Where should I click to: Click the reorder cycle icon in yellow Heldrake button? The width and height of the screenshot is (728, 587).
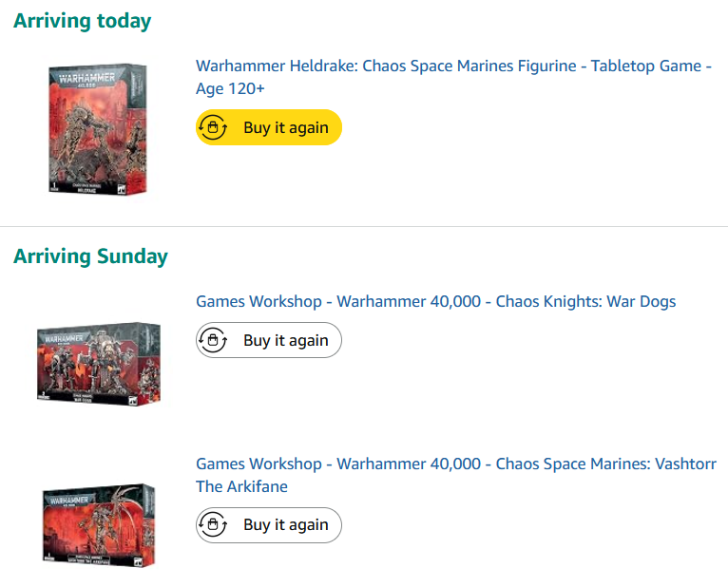213,127
